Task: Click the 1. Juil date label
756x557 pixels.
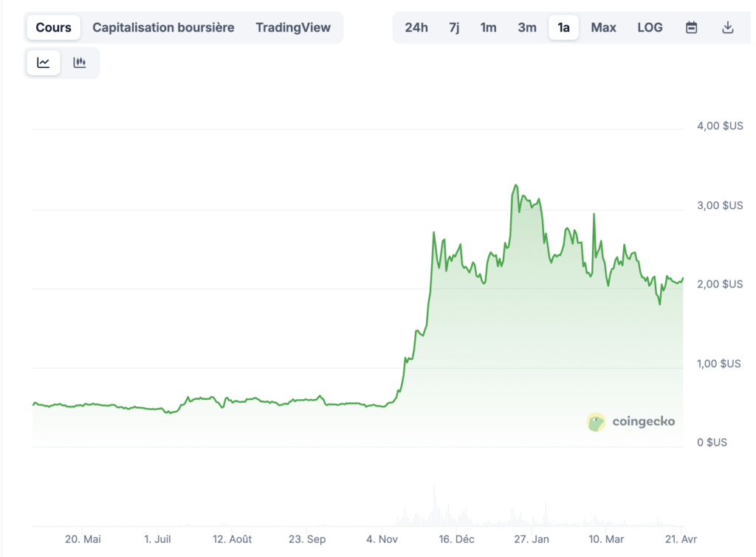Action: coord(157,539)
